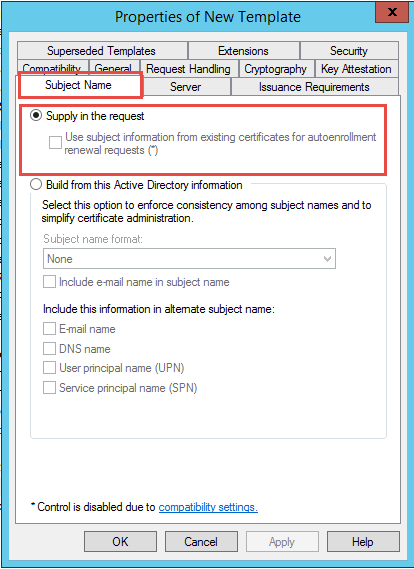Enable Include e-mail name in subject name
414x569 pixels.
coord(49,282)
